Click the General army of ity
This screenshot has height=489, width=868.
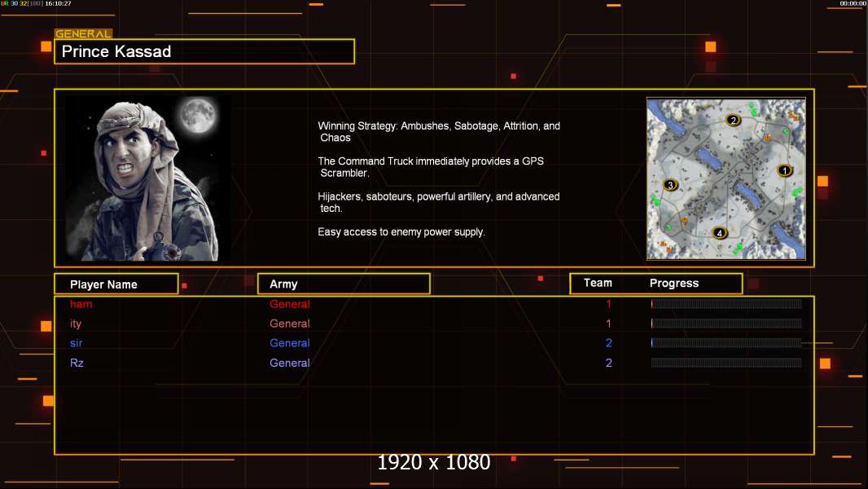coord(290,324)
